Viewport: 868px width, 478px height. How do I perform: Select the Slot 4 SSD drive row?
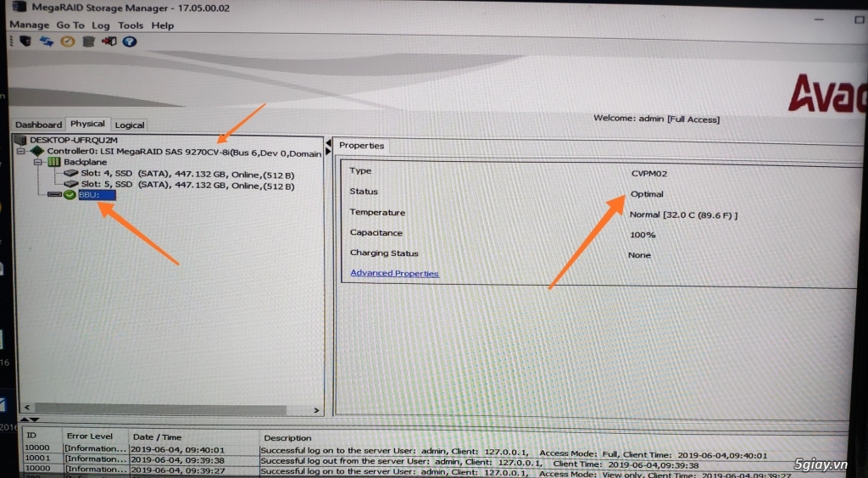[187, 175]
